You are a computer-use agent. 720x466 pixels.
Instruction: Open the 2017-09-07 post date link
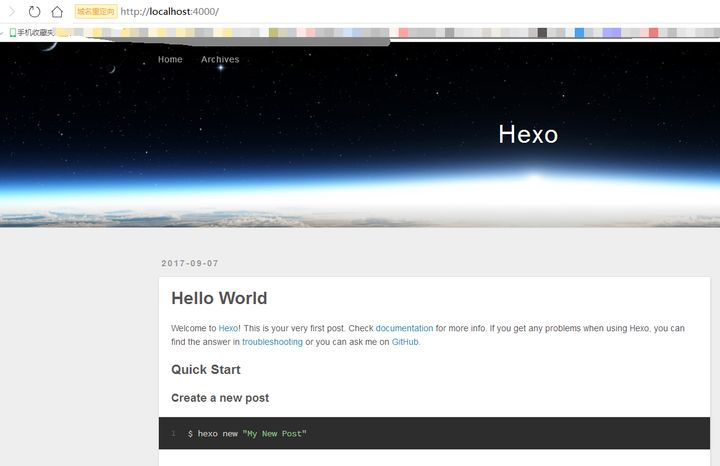pos(190,263)
